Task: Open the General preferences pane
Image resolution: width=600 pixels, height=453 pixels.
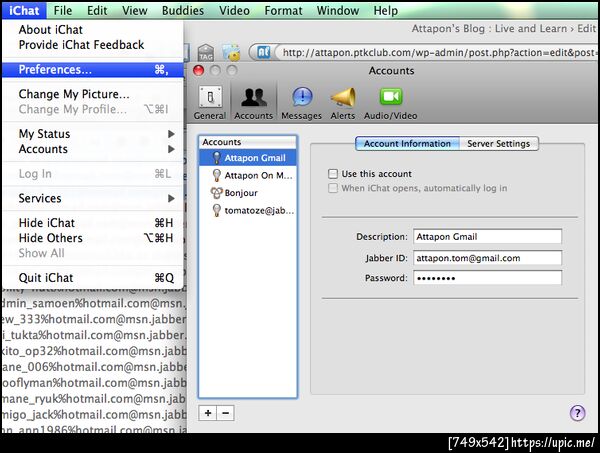Action: [210, 103]
